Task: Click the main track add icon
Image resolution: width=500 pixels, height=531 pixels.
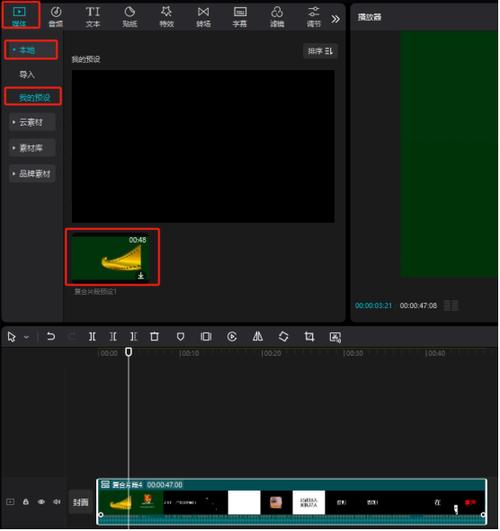Action: tap(11, 502)
